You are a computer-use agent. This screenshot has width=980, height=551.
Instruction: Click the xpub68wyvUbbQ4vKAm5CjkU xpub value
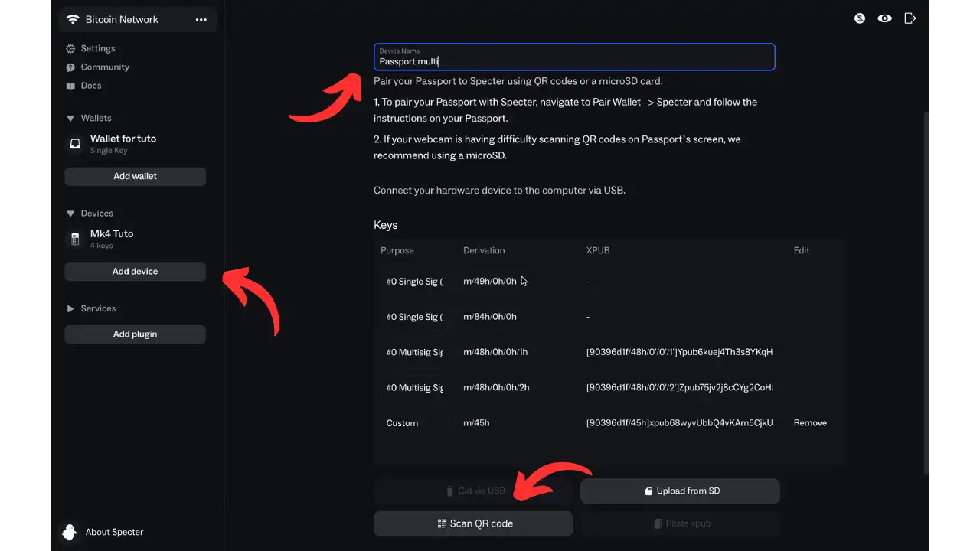pos(680,423)
